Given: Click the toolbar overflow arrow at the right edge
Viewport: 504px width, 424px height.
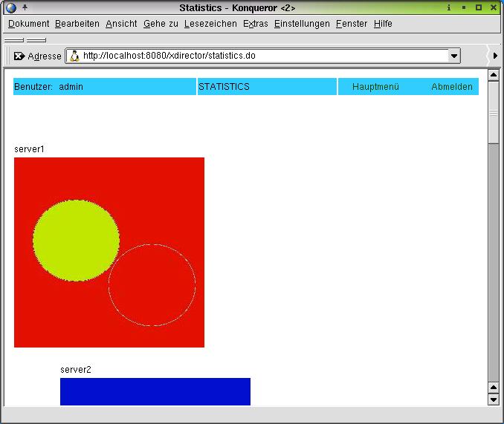Looking at the screenshot, I should [x=495, y=56].
